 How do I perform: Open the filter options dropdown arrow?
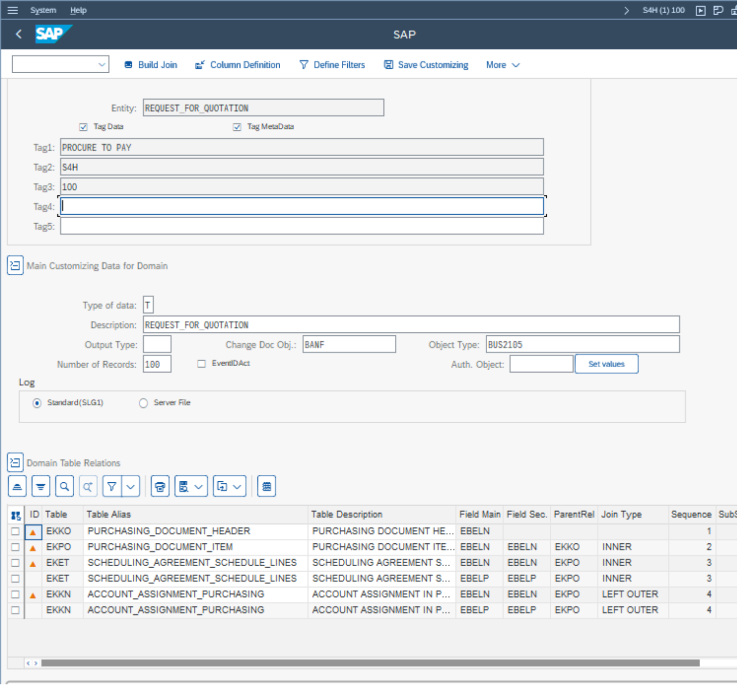coord(131,486)
